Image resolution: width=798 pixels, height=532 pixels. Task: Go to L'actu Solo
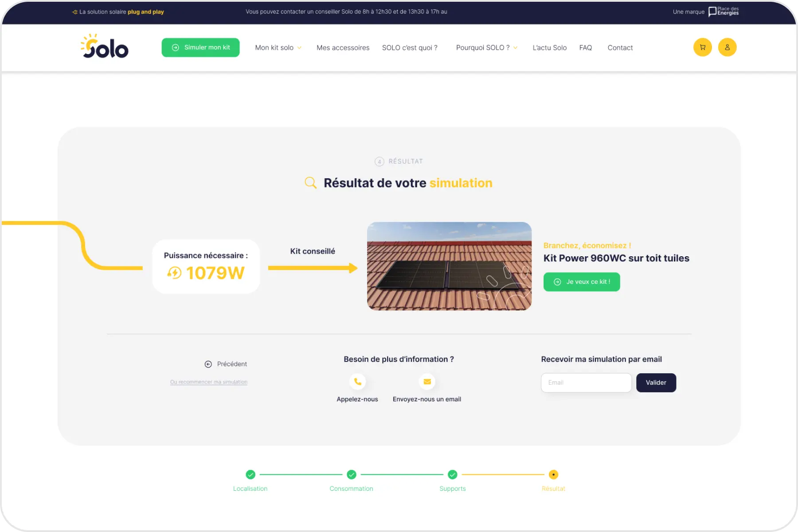pos(549,47)
